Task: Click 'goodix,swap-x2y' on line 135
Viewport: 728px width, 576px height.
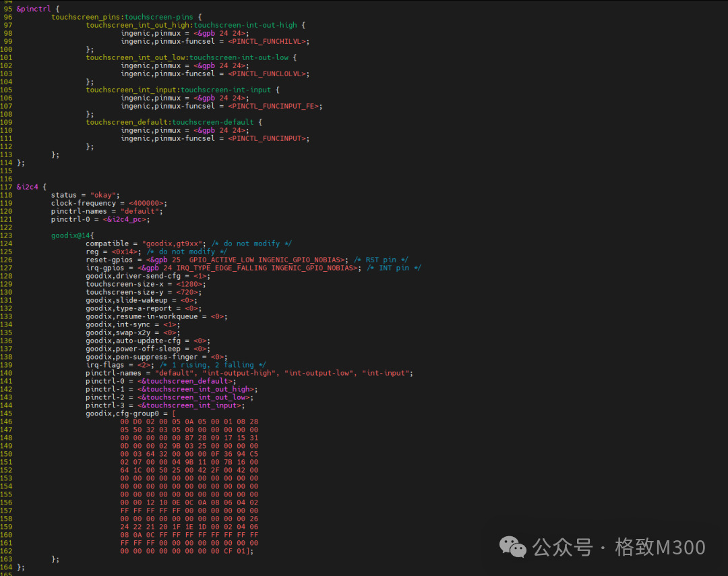Action: pyautogui.click(x=118, y=333)
